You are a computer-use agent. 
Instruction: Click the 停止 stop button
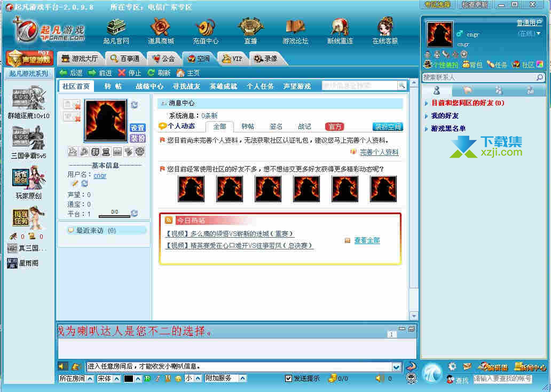click(x=130, y=73)
